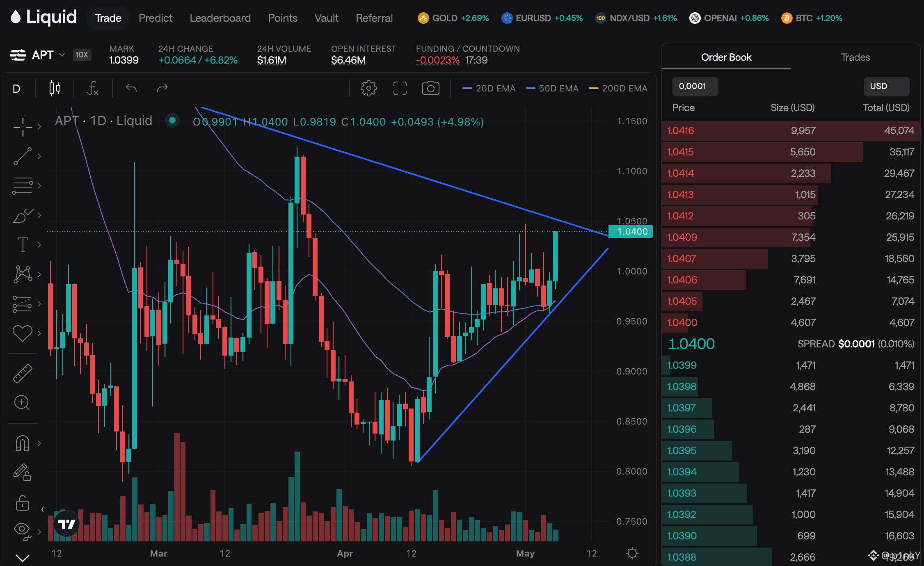This screenshot has height=566, width=924.
Task: Undo the last chart action
Action: (x=131, y=88)
